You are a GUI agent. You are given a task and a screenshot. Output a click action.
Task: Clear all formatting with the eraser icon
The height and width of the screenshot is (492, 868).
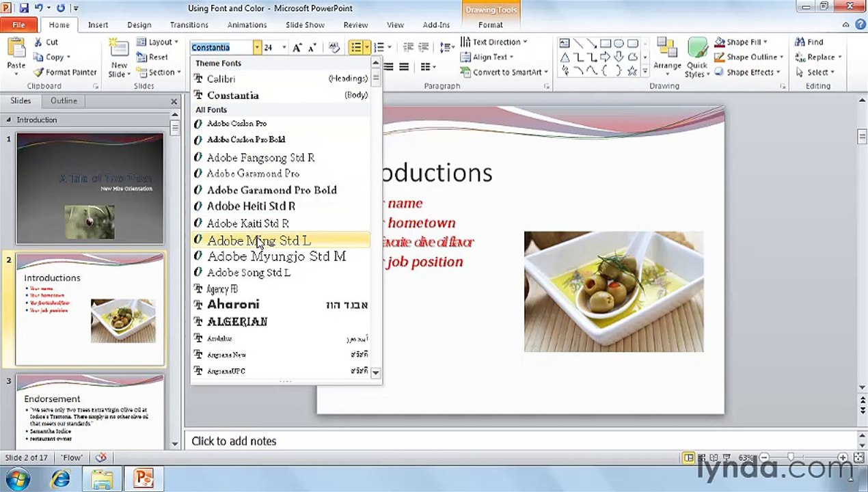[x=334, y=47]
